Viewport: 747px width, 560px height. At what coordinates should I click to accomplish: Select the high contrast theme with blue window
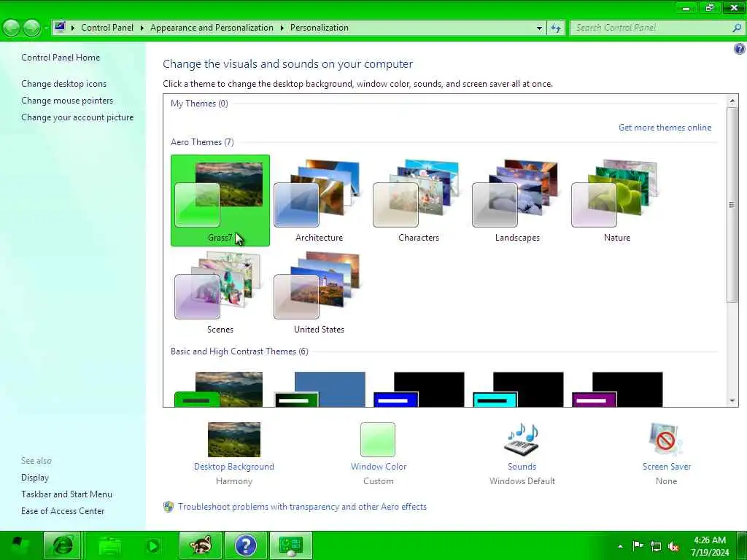tap(419, 389)
